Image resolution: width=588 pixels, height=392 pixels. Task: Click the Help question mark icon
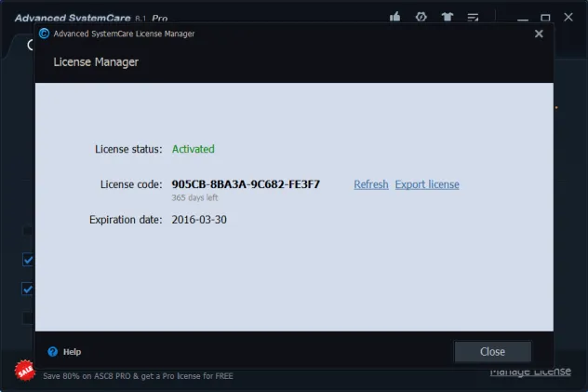(x=53, y=351)
